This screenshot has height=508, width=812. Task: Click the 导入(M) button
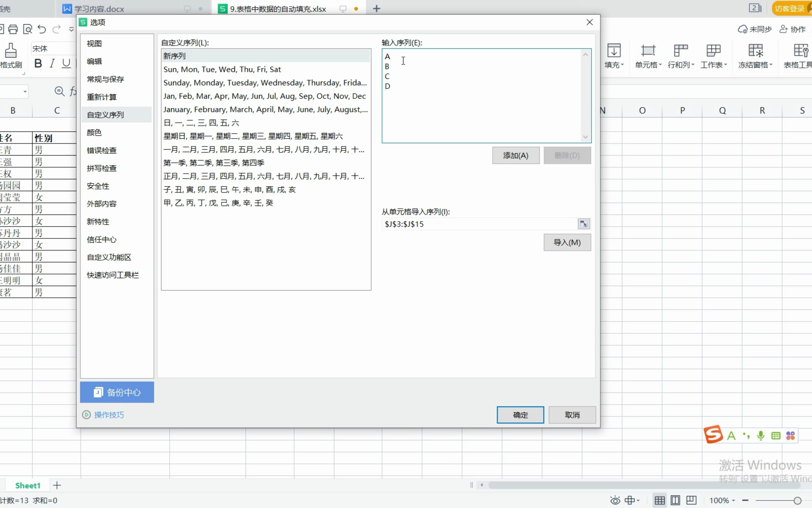[x=567, y=242]
